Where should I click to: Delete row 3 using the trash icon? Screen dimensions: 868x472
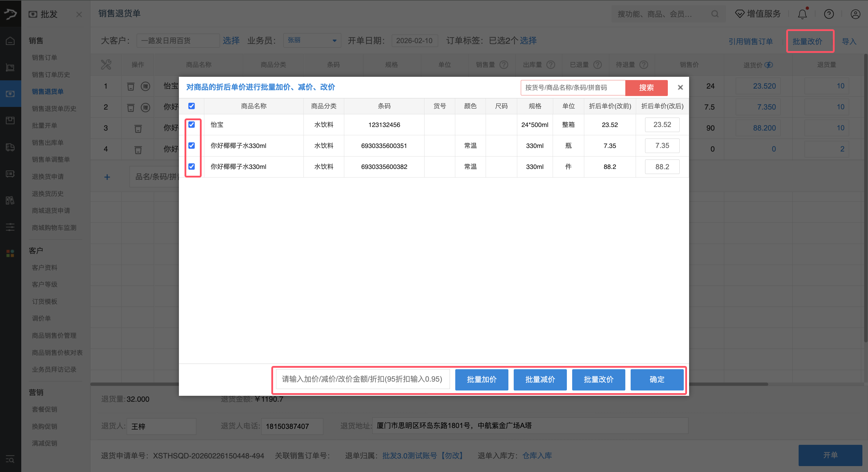(x=138, y=128)
